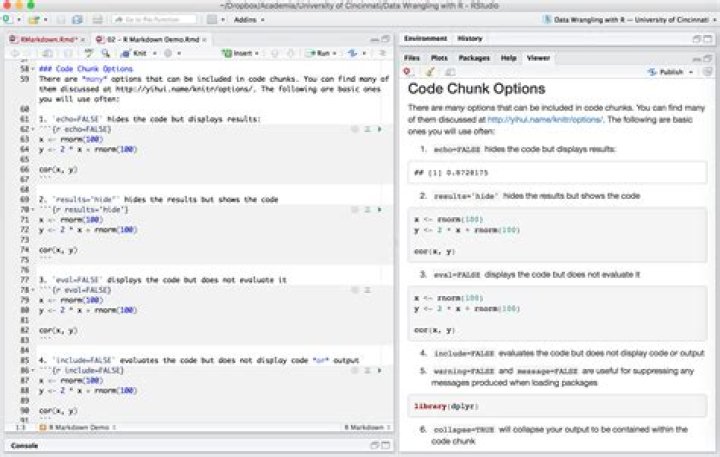Open the Data Wrangling with R project menu
The image size is (720, 457).
click(x=630, y=20)
